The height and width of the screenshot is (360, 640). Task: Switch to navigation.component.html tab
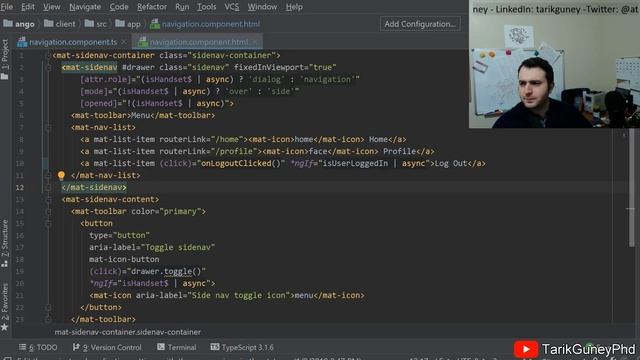pos(198,42)
